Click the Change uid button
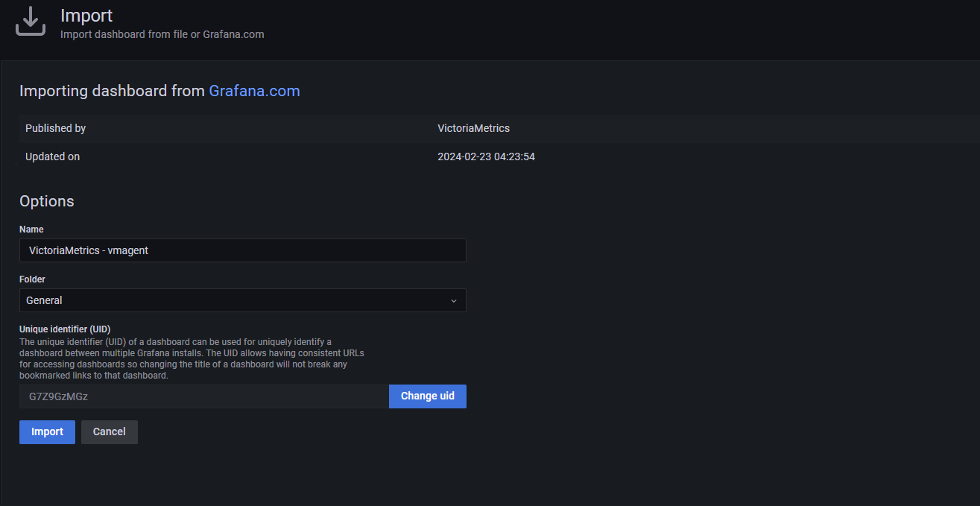Screen dimensions: 980x506 coord(428,396)
